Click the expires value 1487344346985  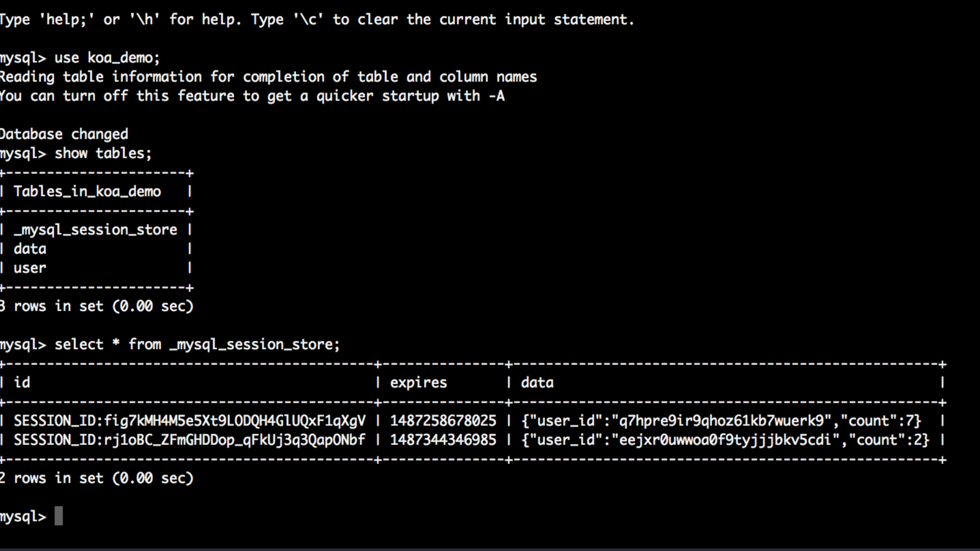click(x=443, y=440)
